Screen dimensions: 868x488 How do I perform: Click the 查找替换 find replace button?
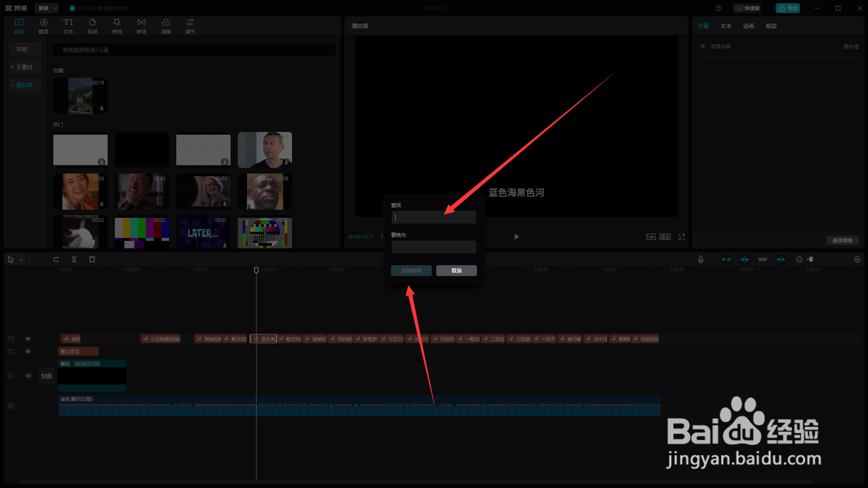point(842,240)
